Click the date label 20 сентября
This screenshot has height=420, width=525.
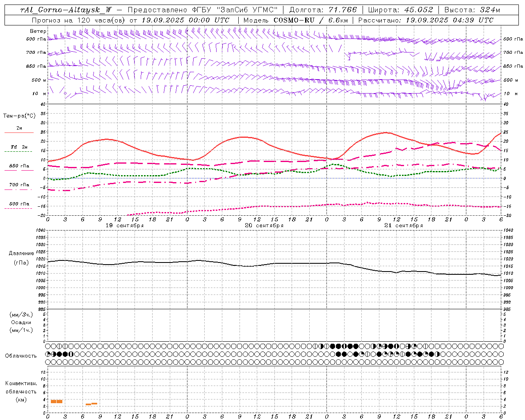[x=264, y=226]
